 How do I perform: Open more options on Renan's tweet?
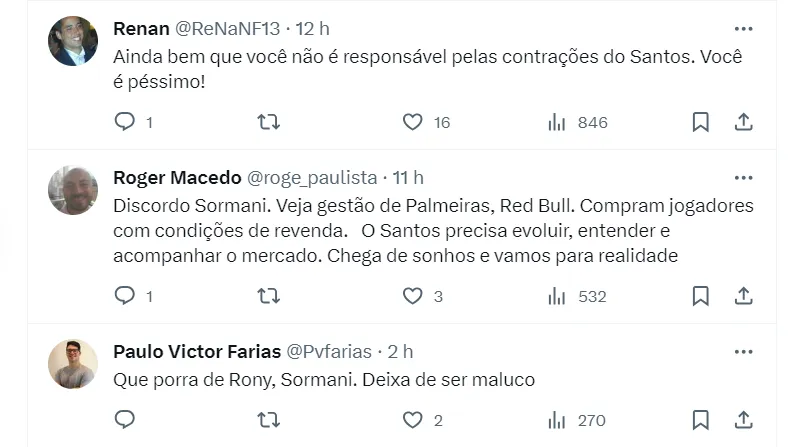pyautogui.click(x=743, y=28)
